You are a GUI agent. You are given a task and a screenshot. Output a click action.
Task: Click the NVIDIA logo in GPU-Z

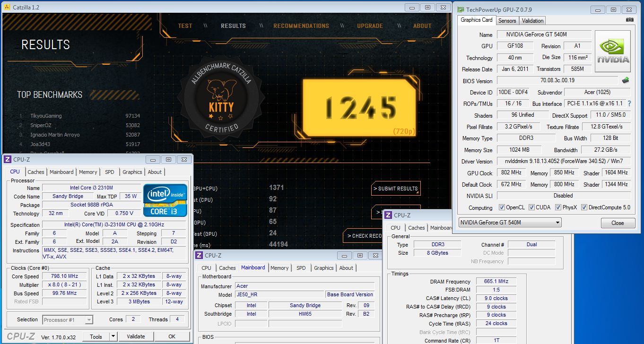tap(613, 51)
